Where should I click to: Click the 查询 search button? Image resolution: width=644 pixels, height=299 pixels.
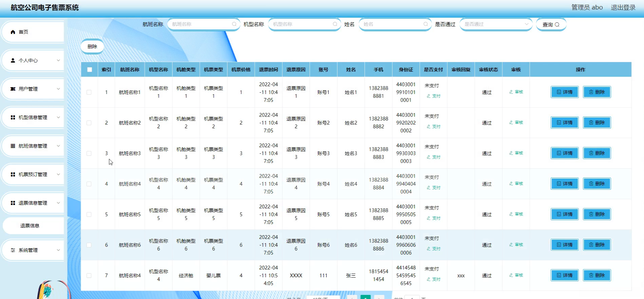tap(551, 24)
